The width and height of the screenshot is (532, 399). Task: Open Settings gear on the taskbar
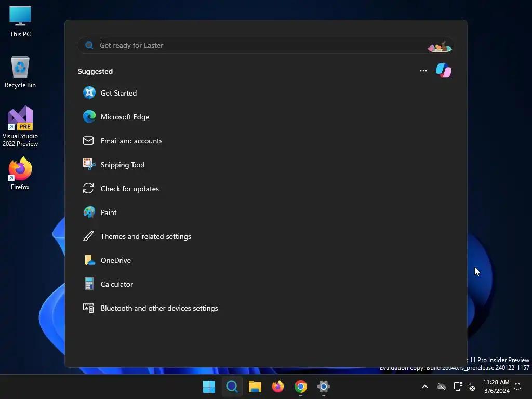[x=324, y=387]
